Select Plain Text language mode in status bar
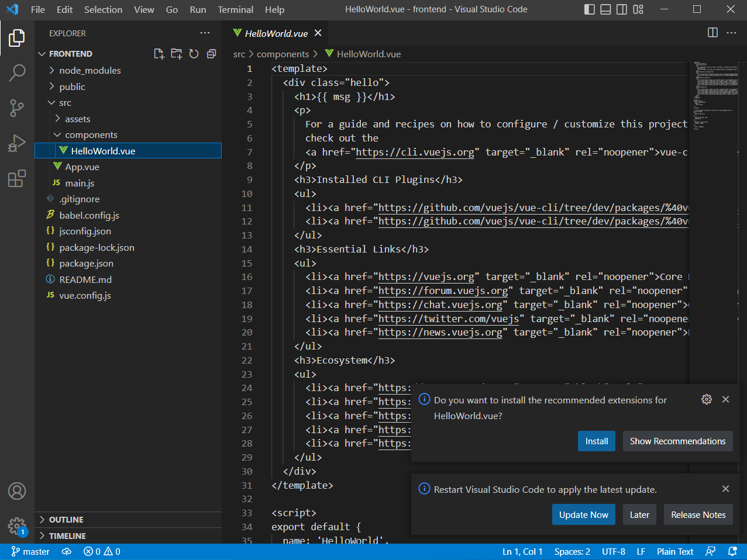 674,552
